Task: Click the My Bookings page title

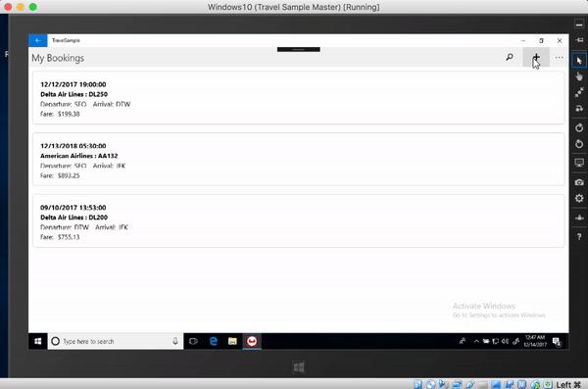Action: (x=58, y=58)
